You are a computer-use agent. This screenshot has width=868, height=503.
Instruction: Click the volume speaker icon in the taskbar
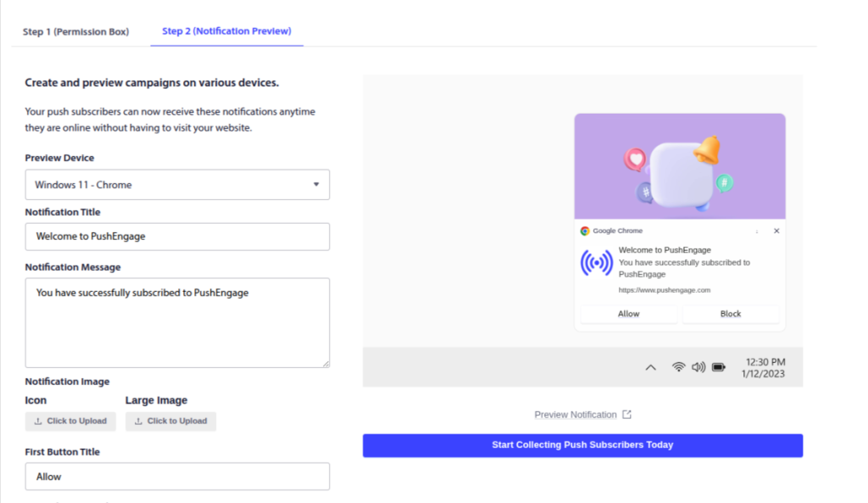click(x=698, y=366)
